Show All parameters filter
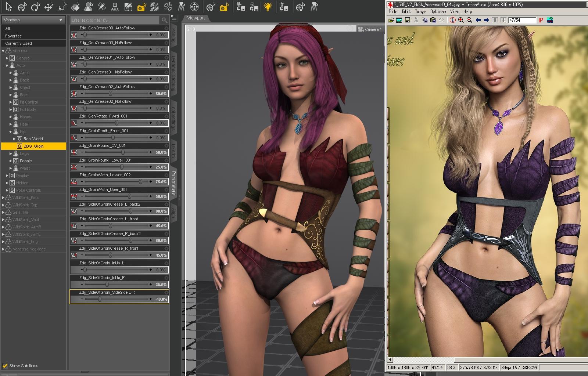Image resolution: width=588 pixels, height=376 pixels. [x=33, y=29]
